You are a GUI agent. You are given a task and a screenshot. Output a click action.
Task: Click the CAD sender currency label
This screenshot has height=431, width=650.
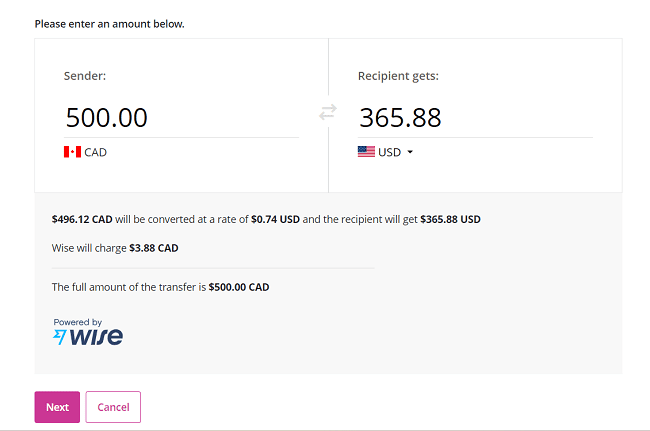pos(95,152)
